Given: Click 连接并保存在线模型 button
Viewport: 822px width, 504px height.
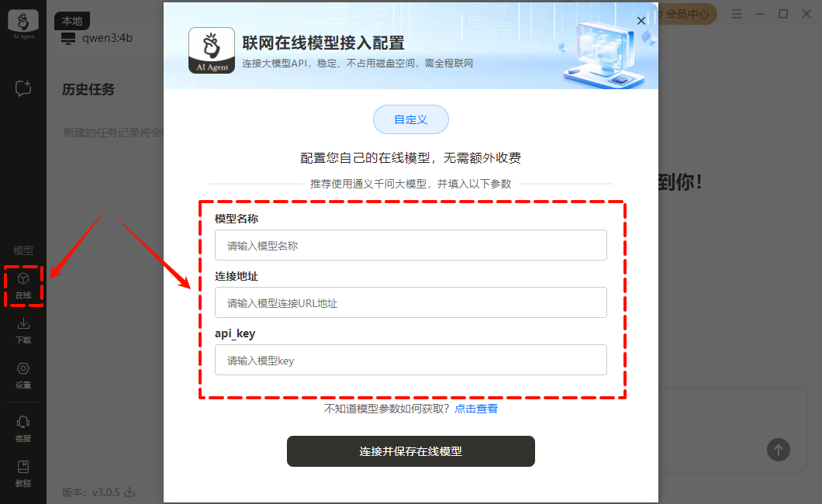Looking at the screenshot, I should coord(410,451).
